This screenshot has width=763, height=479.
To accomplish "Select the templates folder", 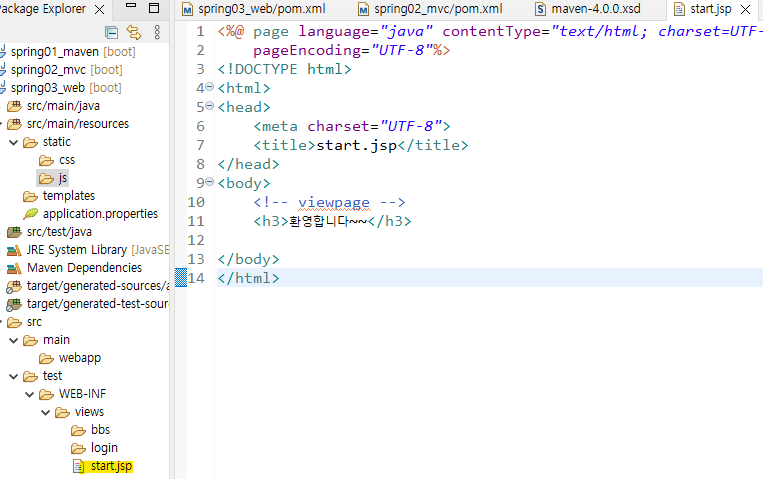I will (69, 196).
